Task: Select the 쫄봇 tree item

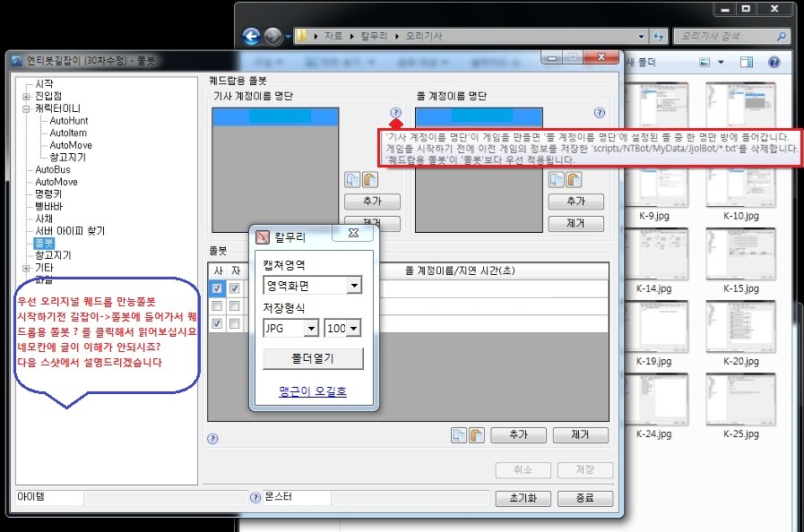Action: [x=44, y=243]
